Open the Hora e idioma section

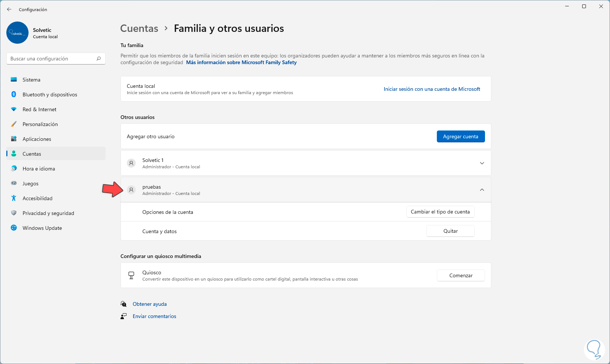click(x=39, y=169)
